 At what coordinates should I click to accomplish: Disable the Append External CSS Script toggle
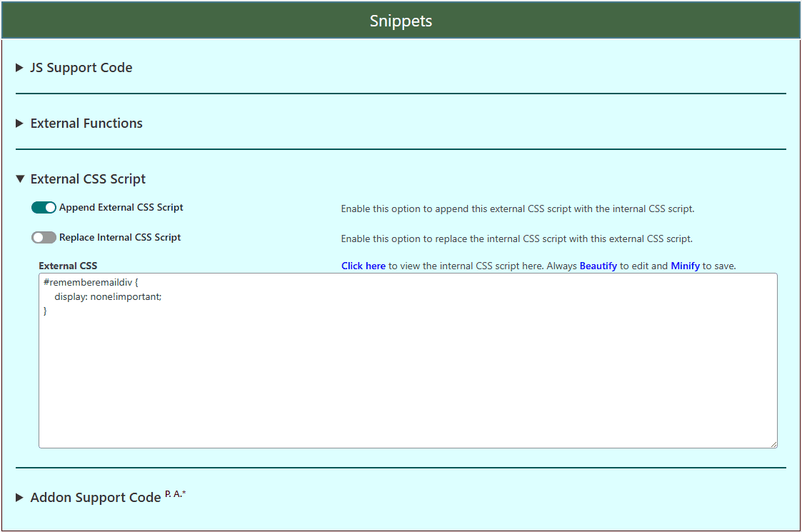(x=44, y=207)
